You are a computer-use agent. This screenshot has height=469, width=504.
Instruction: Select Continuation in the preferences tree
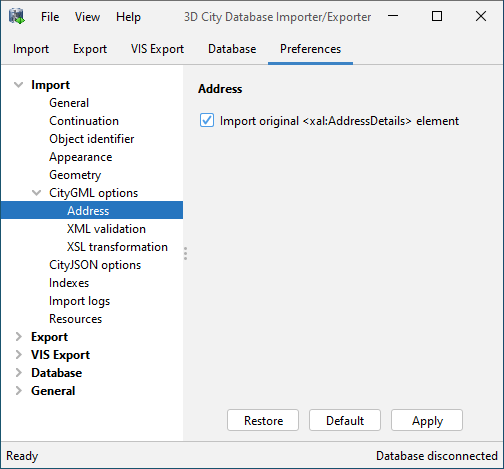coord(84,121)
